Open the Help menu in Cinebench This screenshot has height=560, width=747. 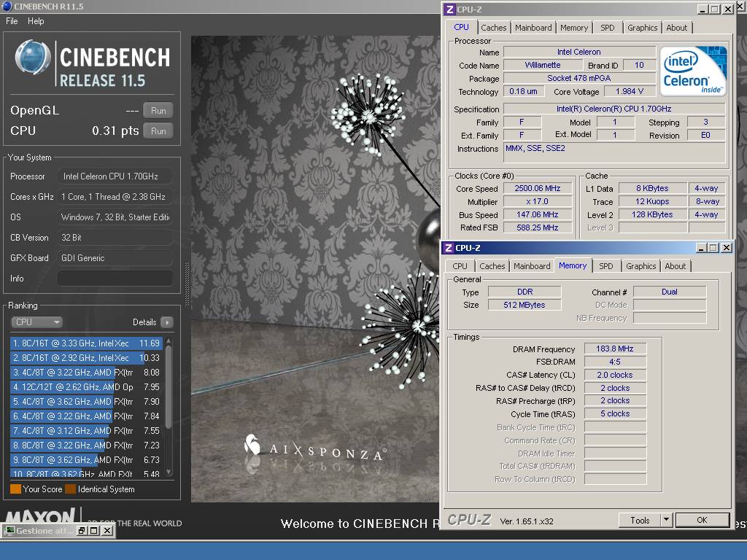[36, 21]
